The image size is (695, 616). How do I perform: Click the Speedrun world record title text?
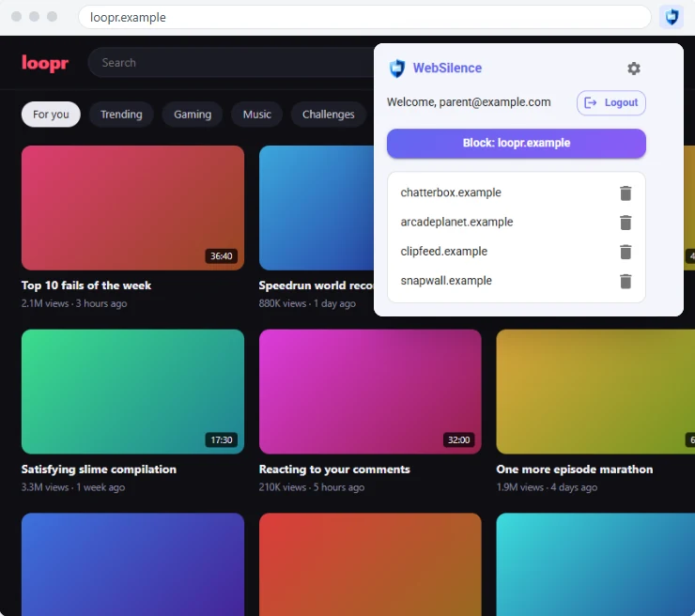[317, 285]
